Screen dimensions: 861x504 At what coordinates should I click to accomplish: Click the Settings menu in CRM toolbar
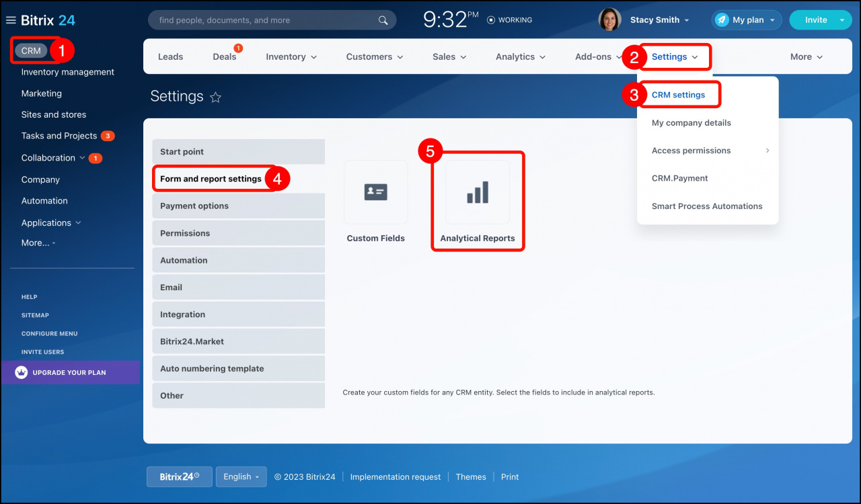675,57
